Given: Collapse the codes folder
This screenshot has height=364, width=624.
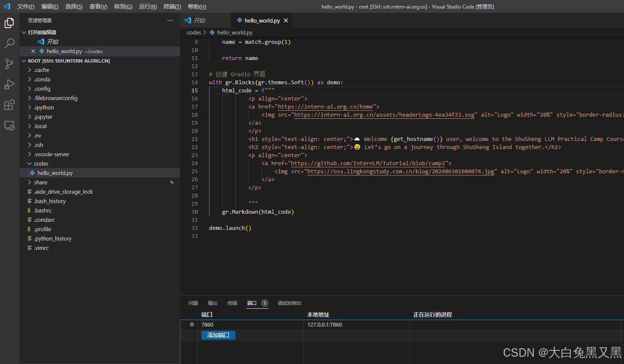Looking at the screenshot, I should (x=100, y=163).
